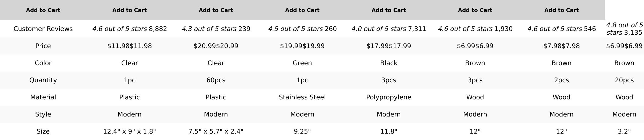This screenshot has height=140, width=644.
Task: Hit Add to Cart above the 1,930-review rating
Action: coord(475,10)
